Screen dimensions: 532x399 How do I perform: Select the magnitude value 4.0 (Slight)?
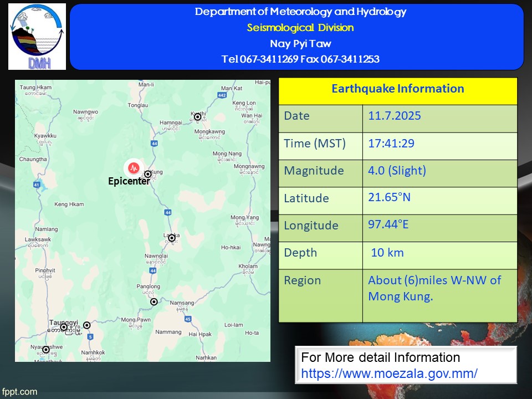coord(397,170)
